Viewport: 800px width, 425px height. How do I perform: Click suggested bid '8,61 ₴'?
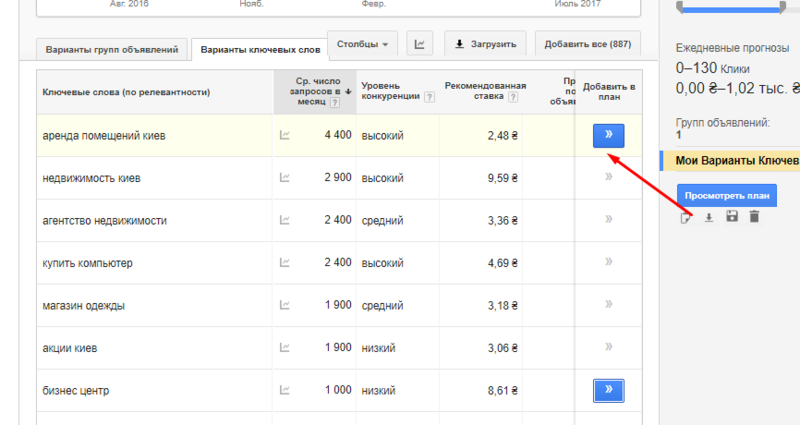503,391
